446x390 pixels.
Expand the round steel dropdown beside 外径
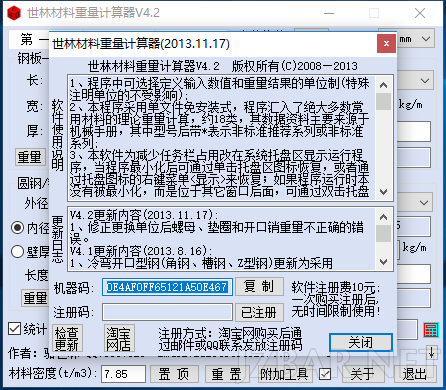(424, 202)
